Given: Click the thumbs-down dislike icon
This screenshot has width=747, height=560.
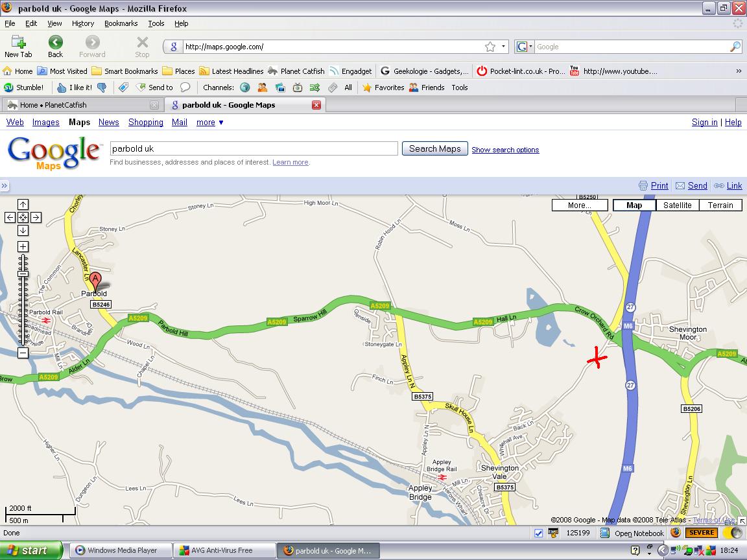Looking at the screenshot, I should pos(101,87).
